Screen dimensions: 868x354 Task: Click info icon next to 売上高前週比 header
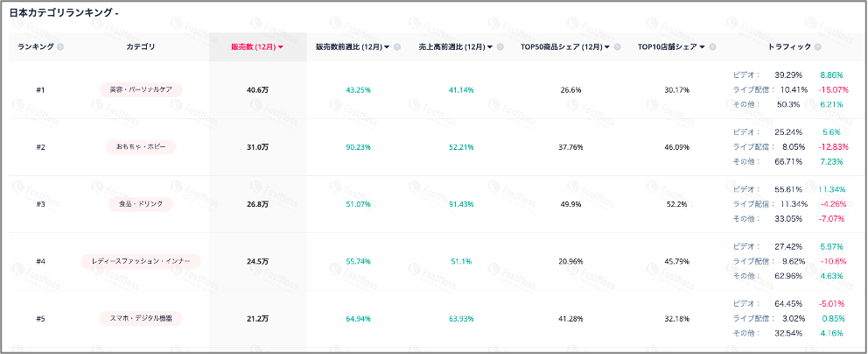(501, 46)
